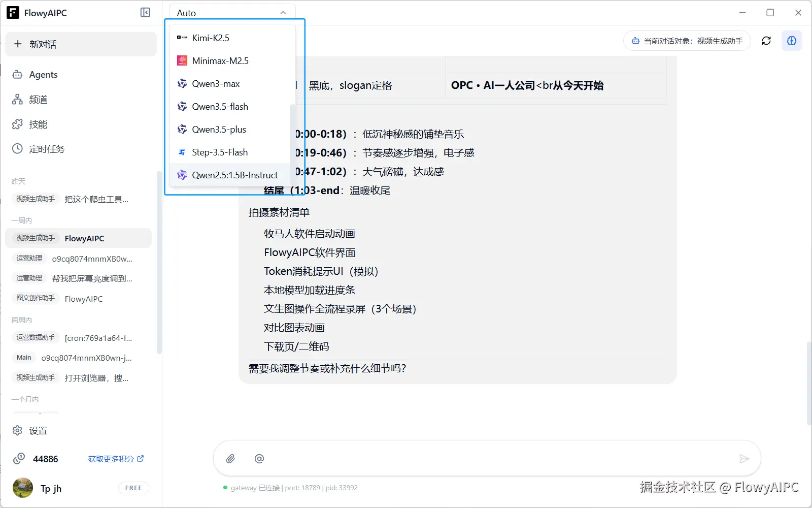Click the Qwen3-max logo icon
Image resolution: width=812 pixels, height=508 pixels.
[x=182, y=83]
